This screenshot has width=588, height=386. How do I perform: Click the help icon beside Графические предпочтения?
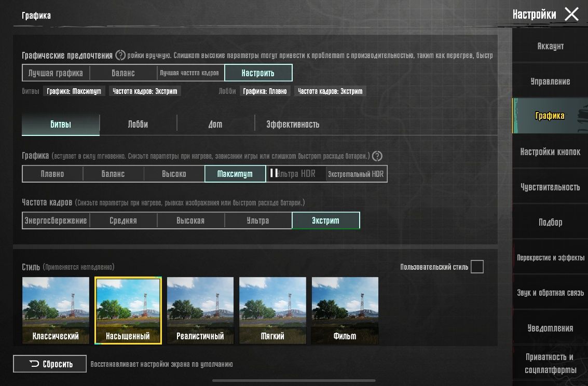tap(120, 56)
